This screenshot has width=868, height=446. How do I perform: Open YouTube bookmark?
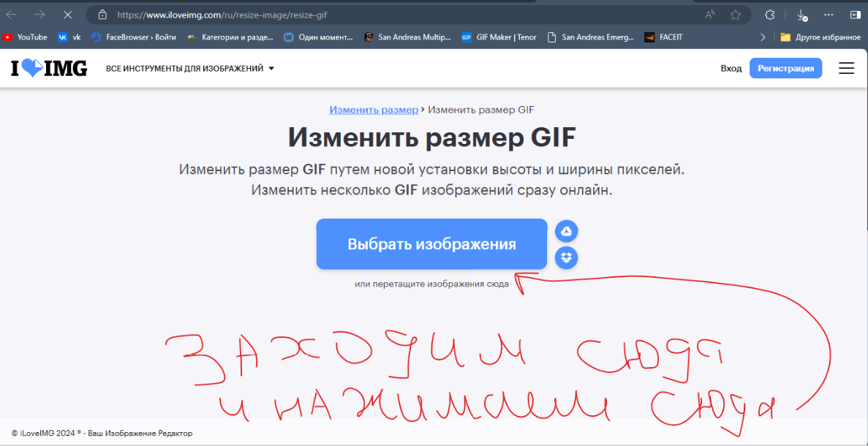pyautogui.click(x=26, y=37)
